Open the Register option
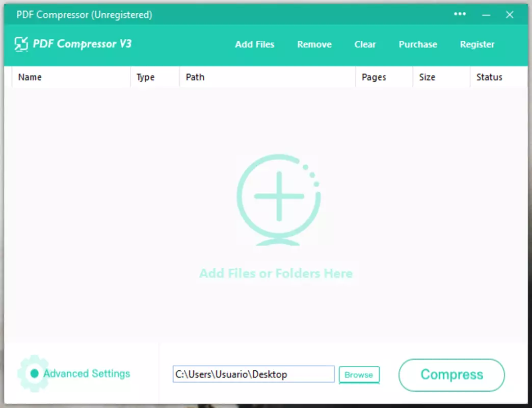 coord(477,44)
